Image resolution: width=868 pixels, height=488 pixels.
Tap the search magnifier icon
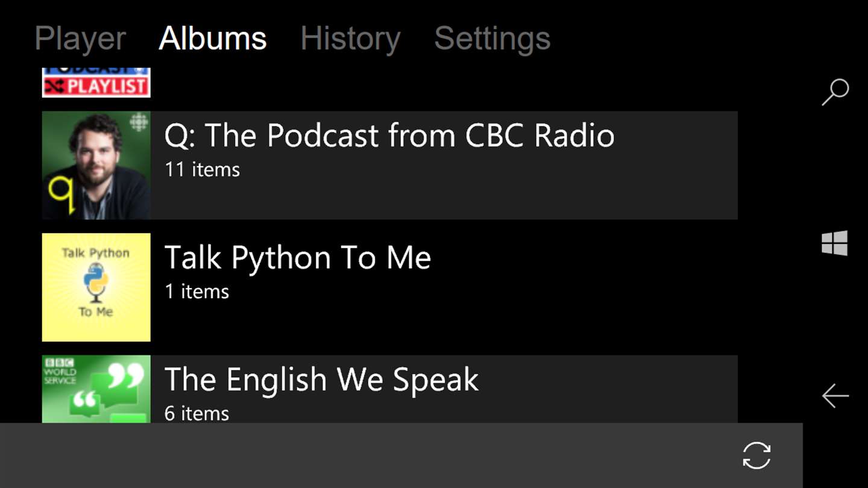tap(835, 92)
